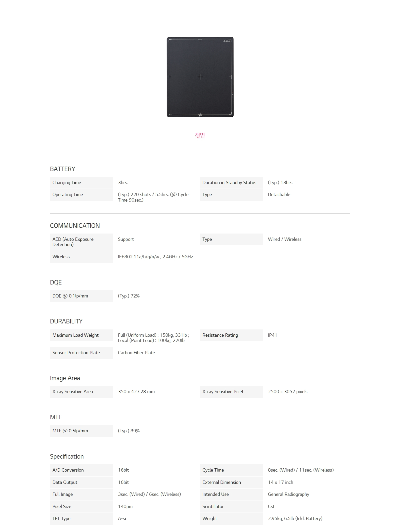Select the 정면 view label

(200, 135)
